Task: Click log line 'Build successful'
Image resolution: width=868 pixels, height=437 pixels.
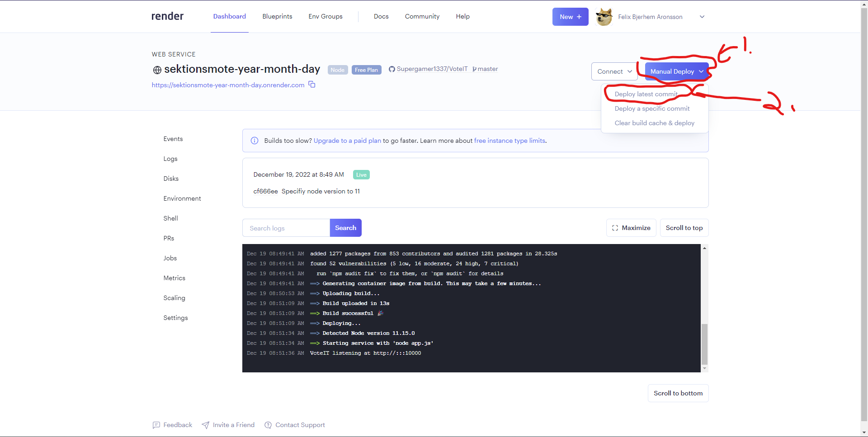Action: [348, 313]
